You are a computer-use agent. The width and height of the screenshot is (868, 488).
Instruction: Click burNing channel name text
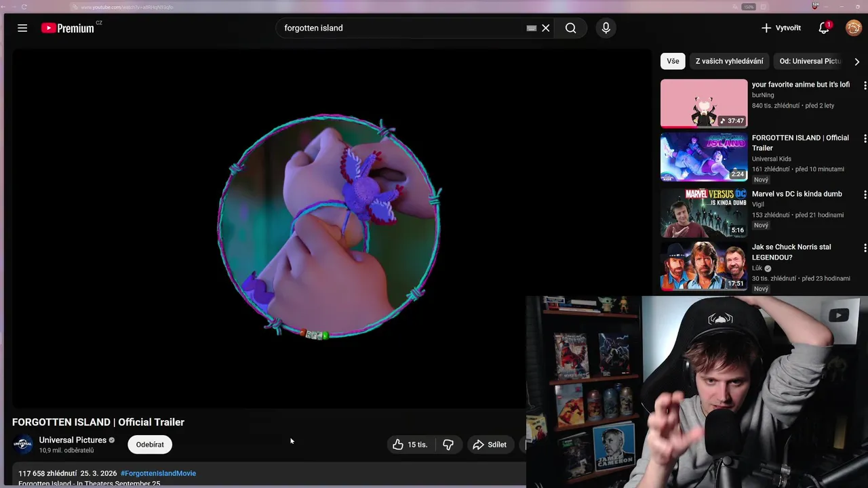(x=763, y=95)
